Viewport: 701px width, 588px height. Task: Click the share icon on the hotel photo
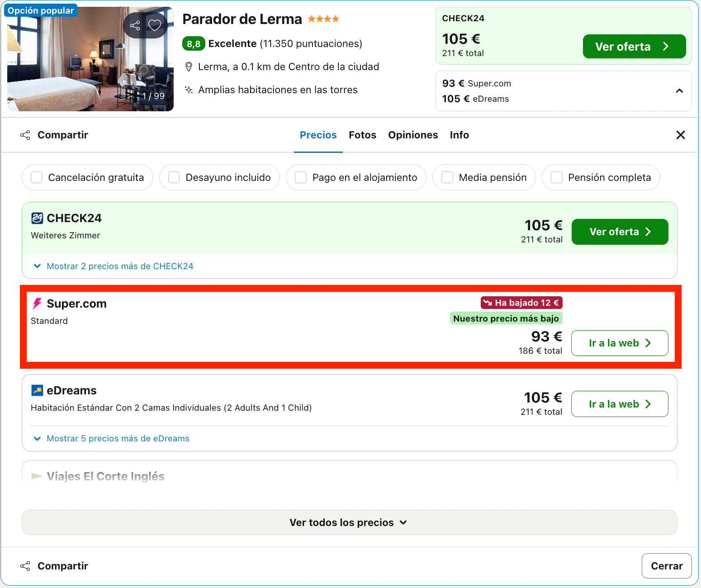pos(135,25)
